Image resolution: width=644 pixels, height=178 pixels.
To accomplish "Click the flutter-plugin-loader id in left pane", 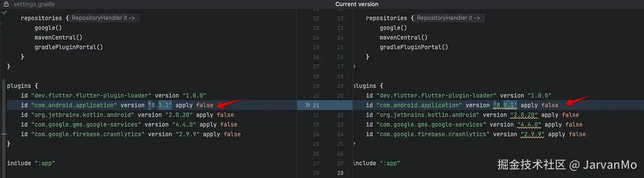I will 91,95.
